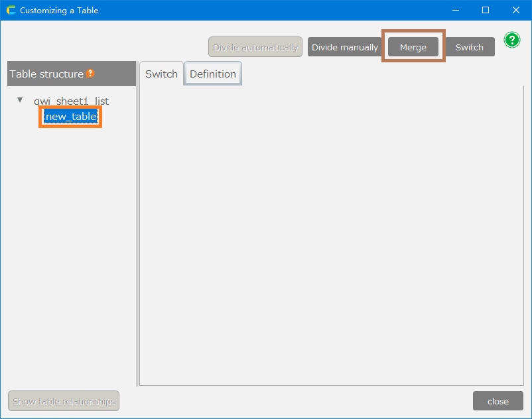This screenshot has width=532, height=419.
Task: Open the Switch tab
Action: (161, 74)
